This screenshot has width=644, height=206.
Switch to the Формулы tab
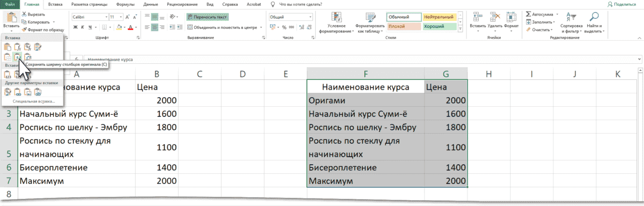tap(126, 4)
